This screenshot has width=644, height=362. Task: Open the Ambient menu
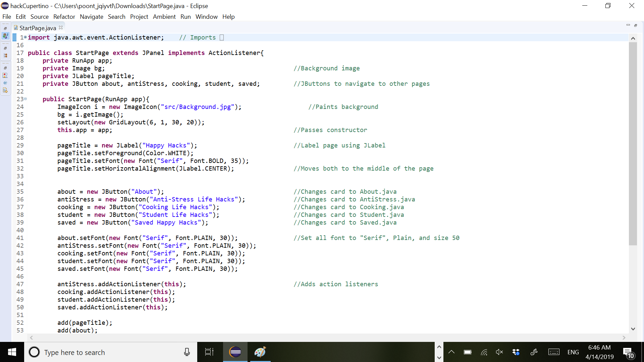point(164,17)
